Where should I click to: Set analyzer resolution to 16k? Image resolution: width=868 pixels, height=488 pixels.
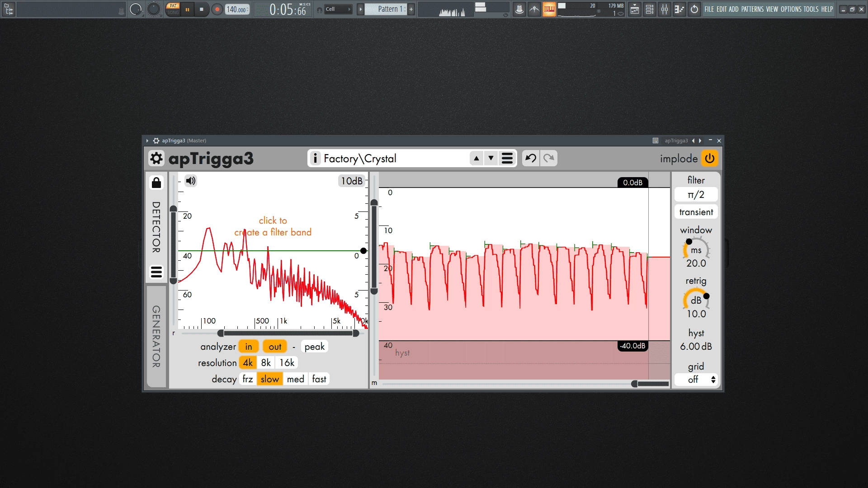coord(287,363)
